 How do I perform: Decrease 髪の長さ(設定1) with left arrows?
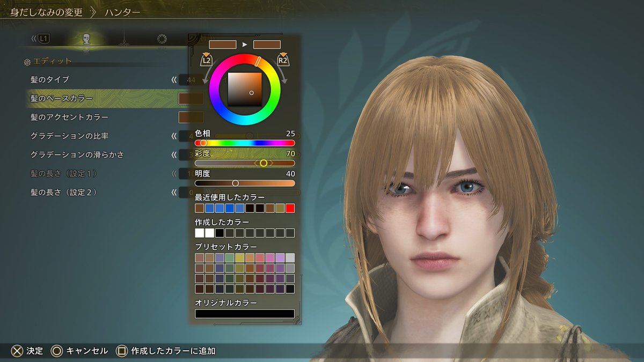[x=174, y=174]
